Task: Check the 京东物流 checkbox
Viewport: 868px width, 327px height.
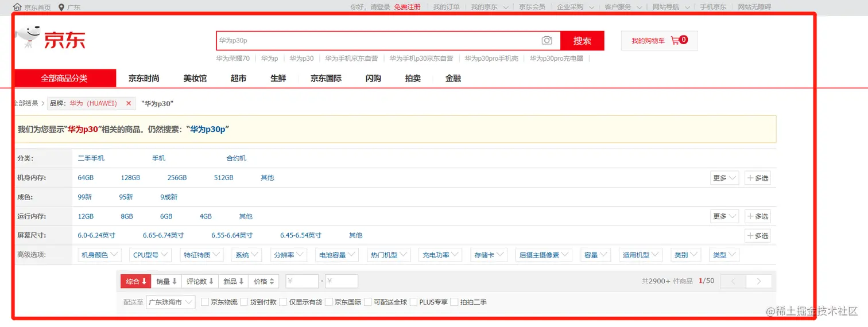Action: 205,302
